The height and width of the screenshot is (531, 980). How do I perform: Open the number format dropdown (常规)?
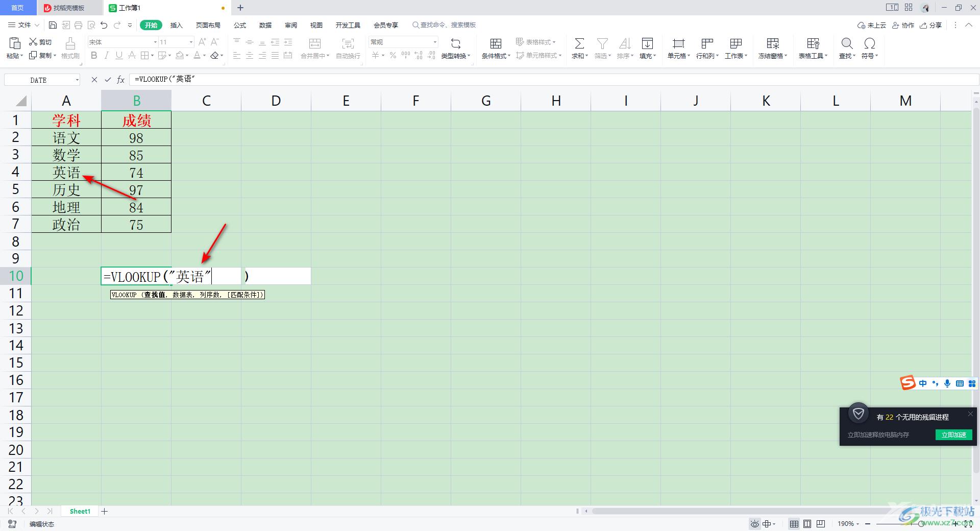tap(435, 42)
